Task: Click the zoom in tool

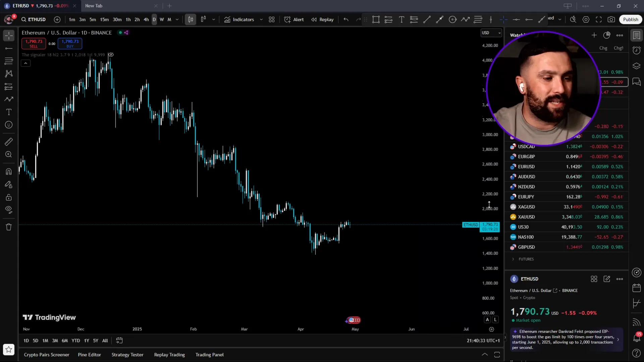Action: coord(9,155)
